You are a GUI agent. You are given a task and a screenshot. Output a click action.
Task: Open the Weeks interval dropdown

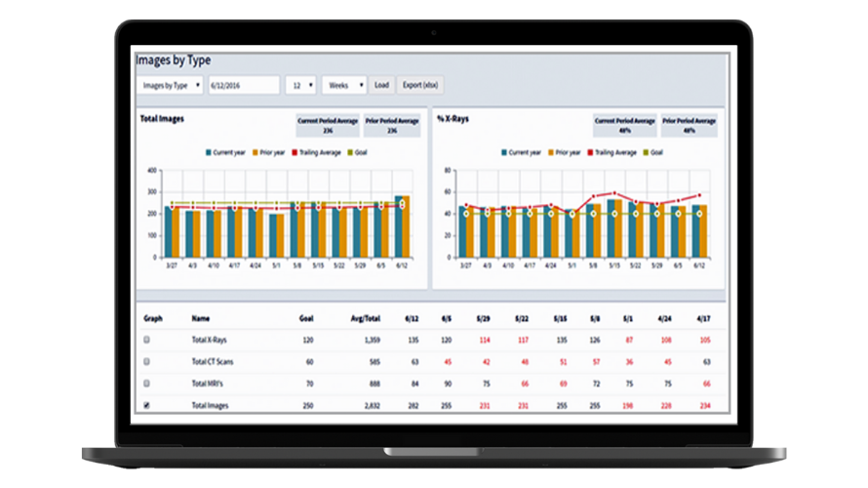344,86
